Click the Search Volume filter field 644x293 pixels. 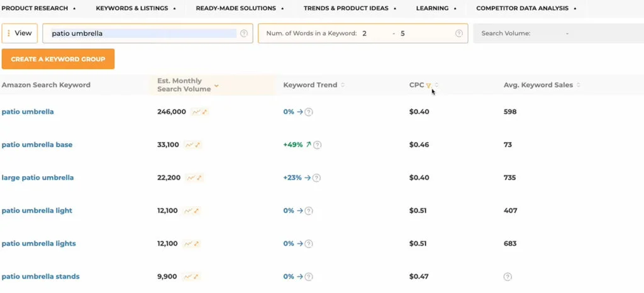(x=558, y=33)
